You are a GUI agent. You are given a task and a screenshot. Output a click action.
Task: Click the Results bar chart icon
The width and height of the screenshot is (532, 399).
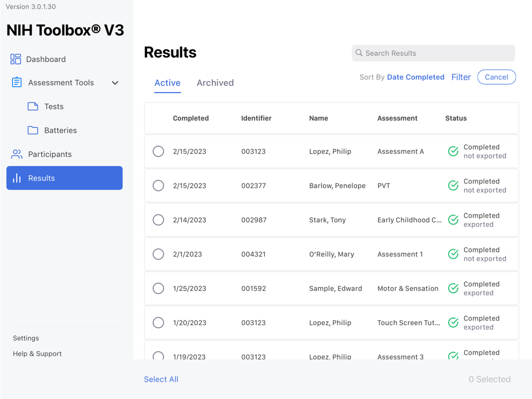point(17,178)
